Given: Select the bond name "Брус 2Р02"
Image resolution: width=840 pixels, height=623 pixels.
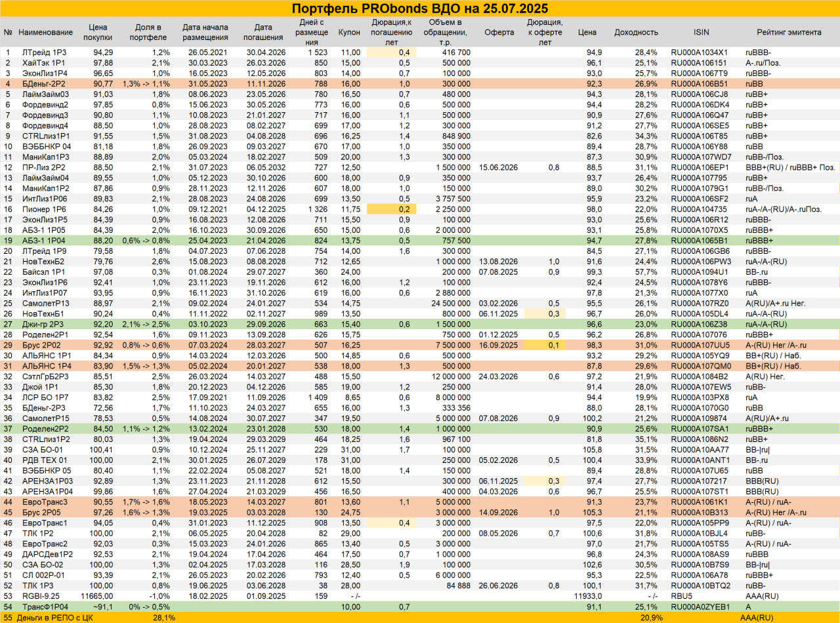Looking at the screenshot, I should click(x=41, y=345).
